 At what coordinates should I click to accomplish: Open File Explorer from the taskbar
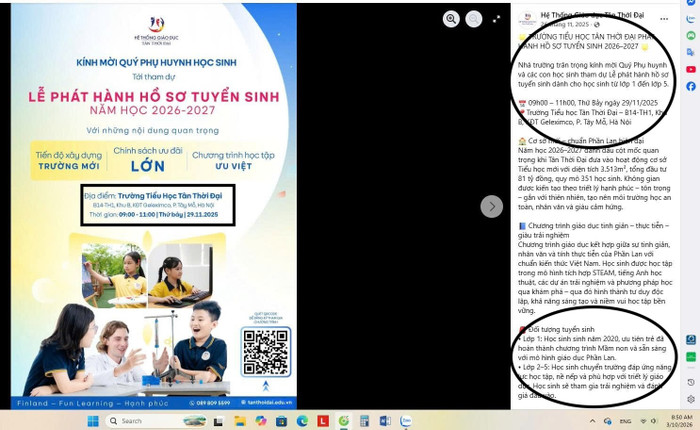[x=240, y=421]
